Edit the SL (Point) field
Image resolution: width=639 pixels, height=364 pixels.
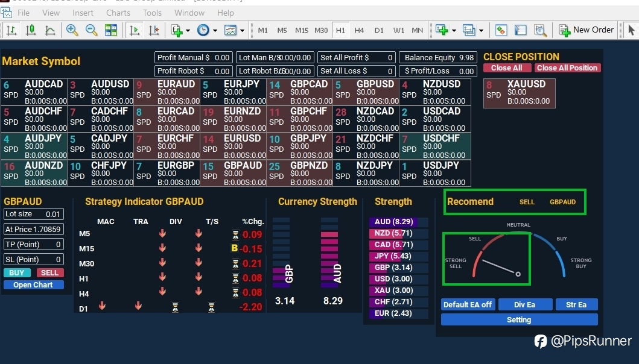(33, 259)
